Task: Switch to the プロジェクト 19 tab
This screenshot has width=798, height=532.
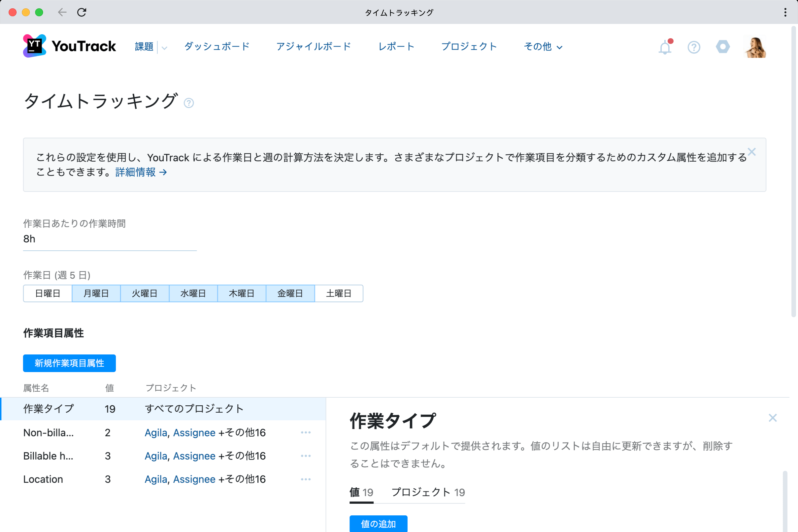Action: click(x=428, y=493)
